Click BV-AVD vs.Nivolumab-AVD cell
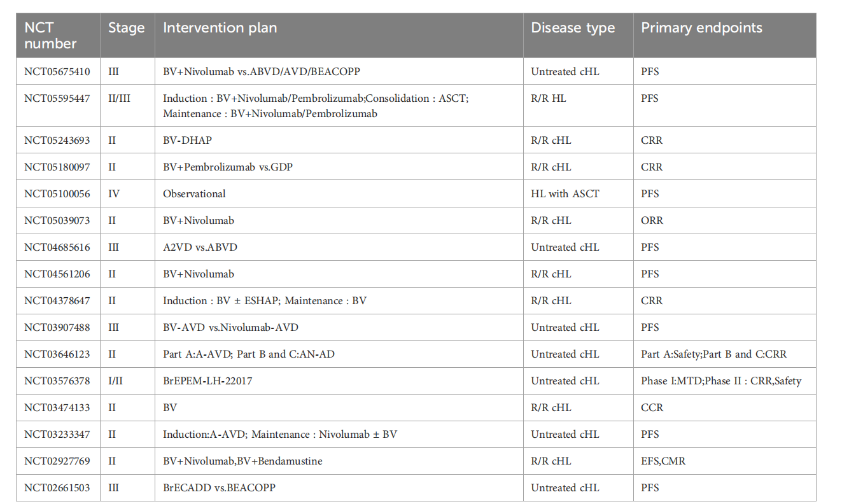Viewport: 842px width, 504px height. 339,327
